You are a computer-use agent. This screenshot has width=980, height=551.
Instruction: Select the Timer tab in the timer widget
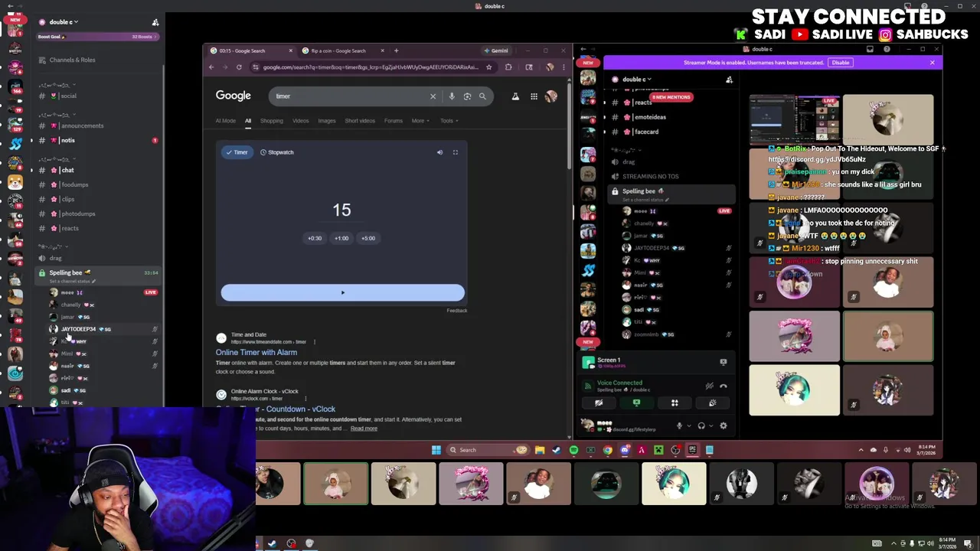point(237,152)
